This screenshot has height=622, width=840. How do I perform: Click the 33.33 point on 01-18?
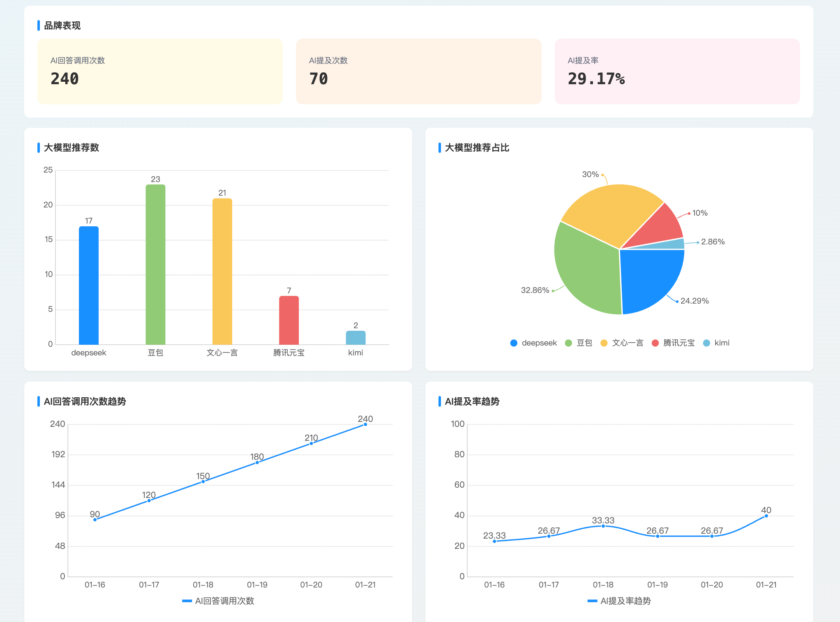point(603,526)
